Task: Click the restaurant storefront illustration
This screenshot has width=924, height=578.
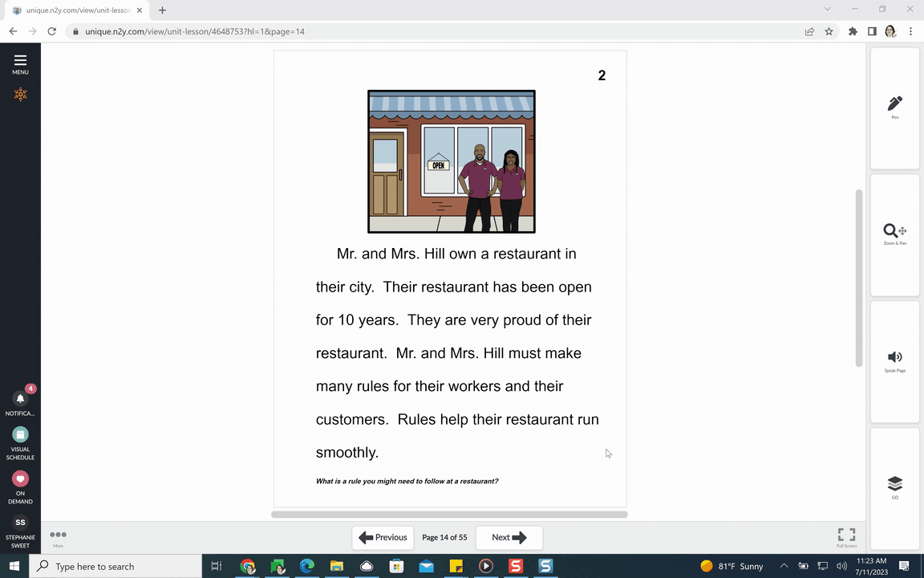Action: 452,161
